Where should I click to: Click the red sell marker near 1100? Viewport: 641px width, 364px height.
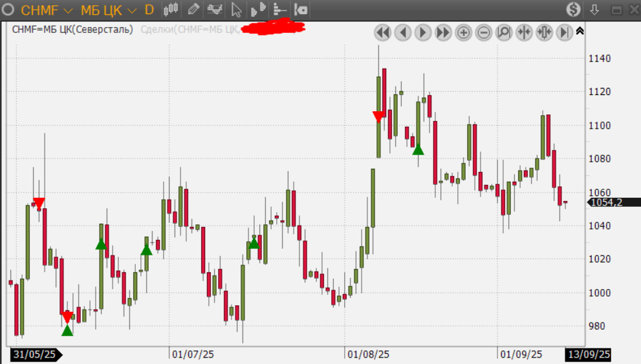(379, 116)
